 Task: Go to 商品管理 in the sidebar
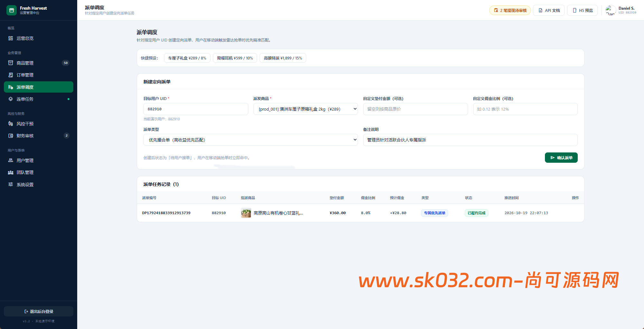coord(39,63)
